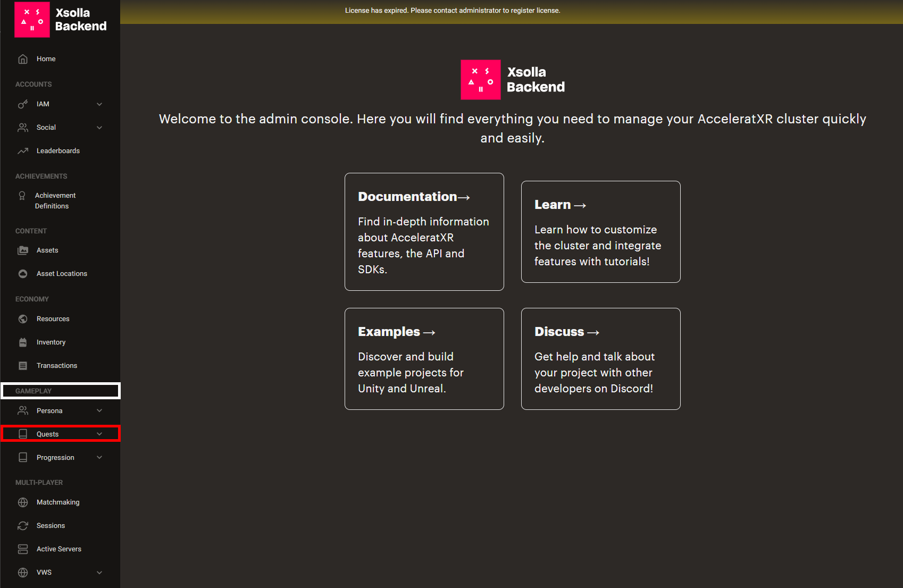Open the Learn card link
The height and width of the screenshot is (588, 903).
[601, 232]
